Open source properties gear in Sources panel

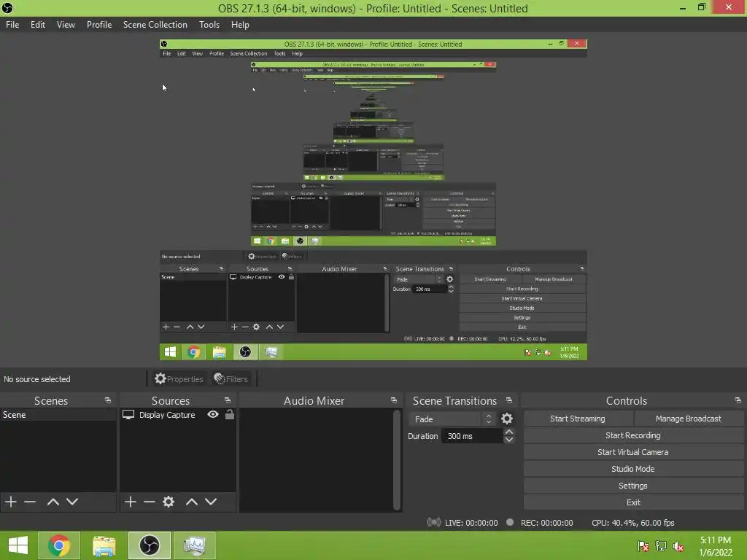click(x=169, y=502)
